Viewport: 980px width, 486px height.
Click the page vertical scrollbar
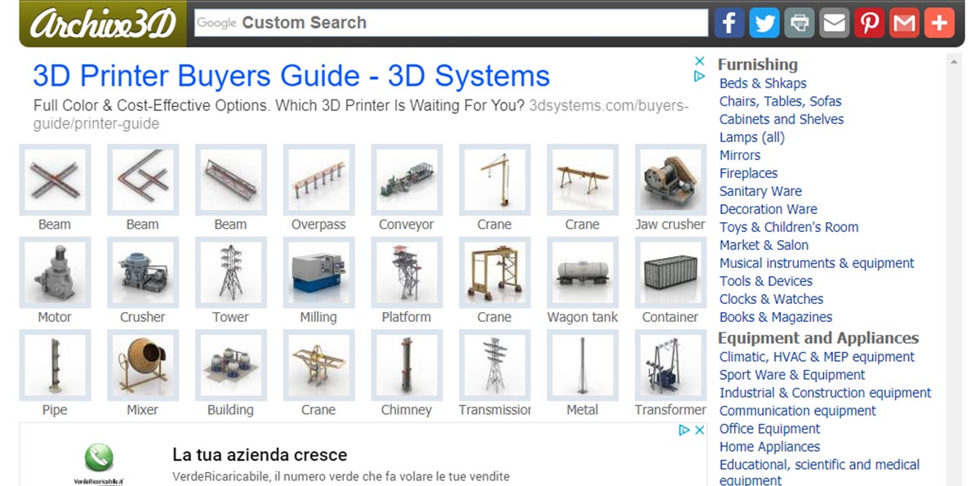coord(954,270)
